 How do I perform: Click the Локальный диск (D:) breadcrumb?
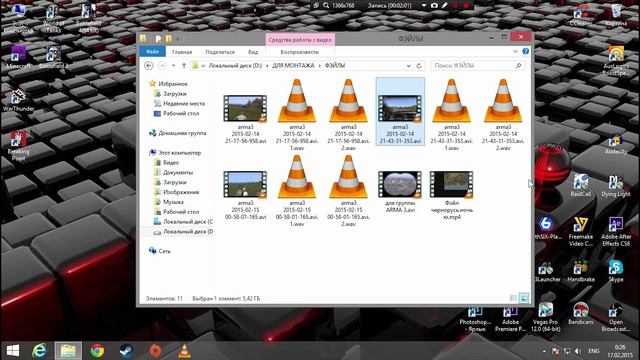click(x=235, y=66)
